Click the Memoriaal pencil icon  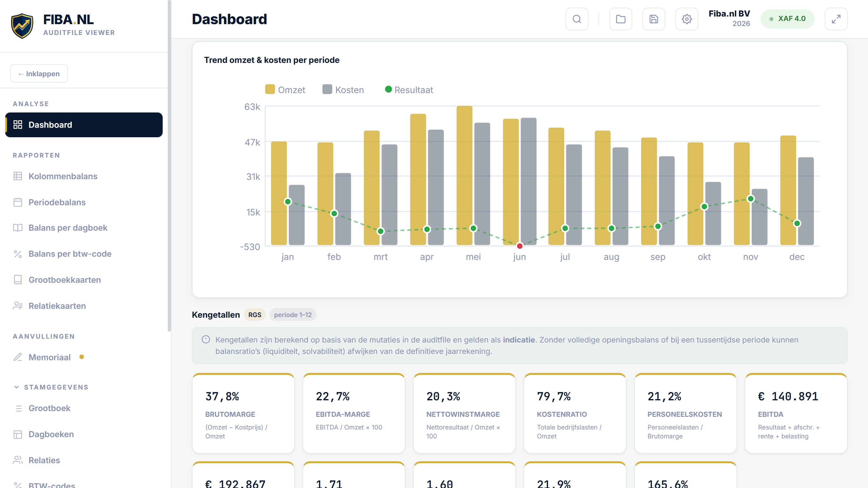[18, 357]
